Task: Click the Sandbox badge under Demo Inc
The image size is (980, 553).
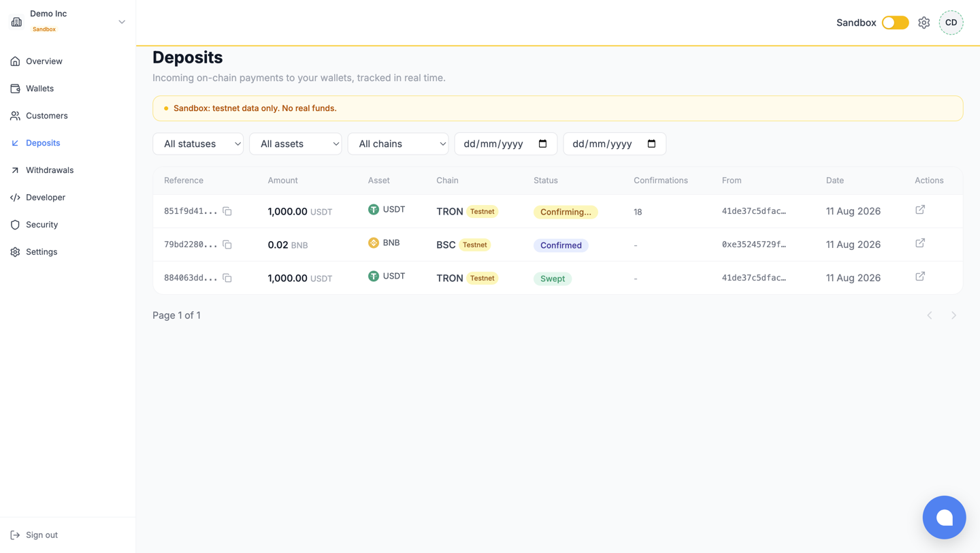Action: [44, 29]
